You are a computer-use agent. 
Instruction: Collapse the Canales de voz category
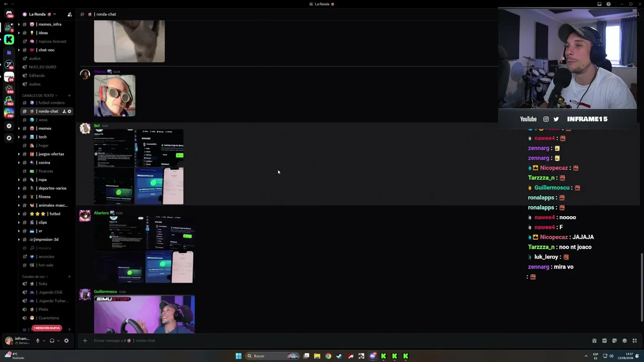click(x=35, y=277)
